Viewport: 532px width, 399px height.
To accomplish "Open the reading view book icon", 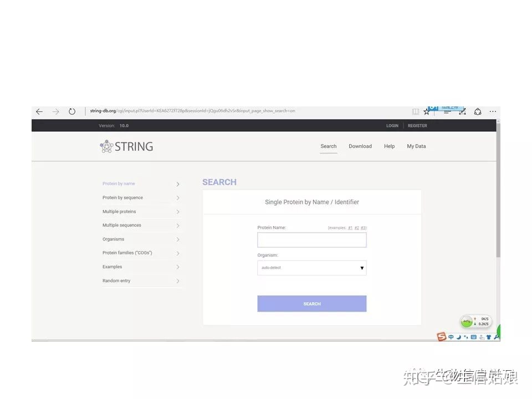I will tap(416, 111).
